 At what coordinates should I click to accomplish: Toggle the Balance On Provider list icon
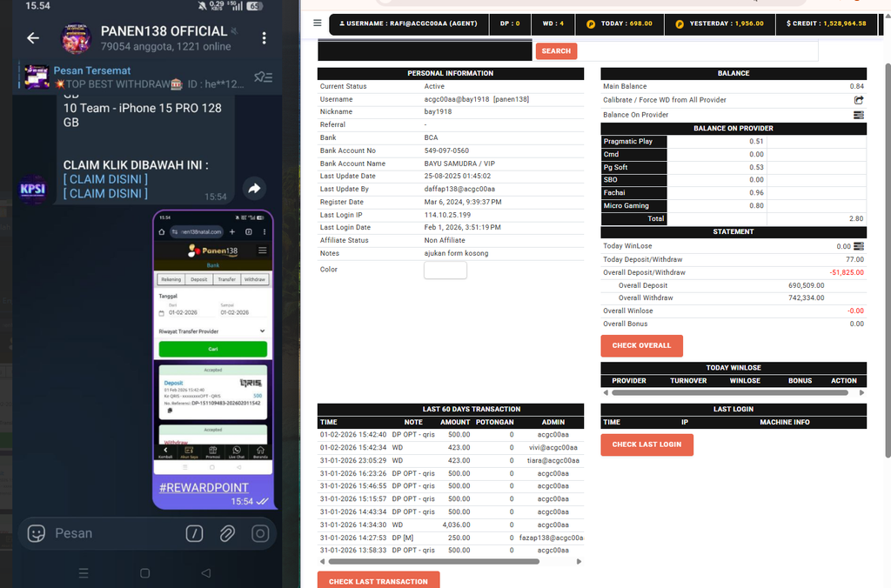pos(859,115)
